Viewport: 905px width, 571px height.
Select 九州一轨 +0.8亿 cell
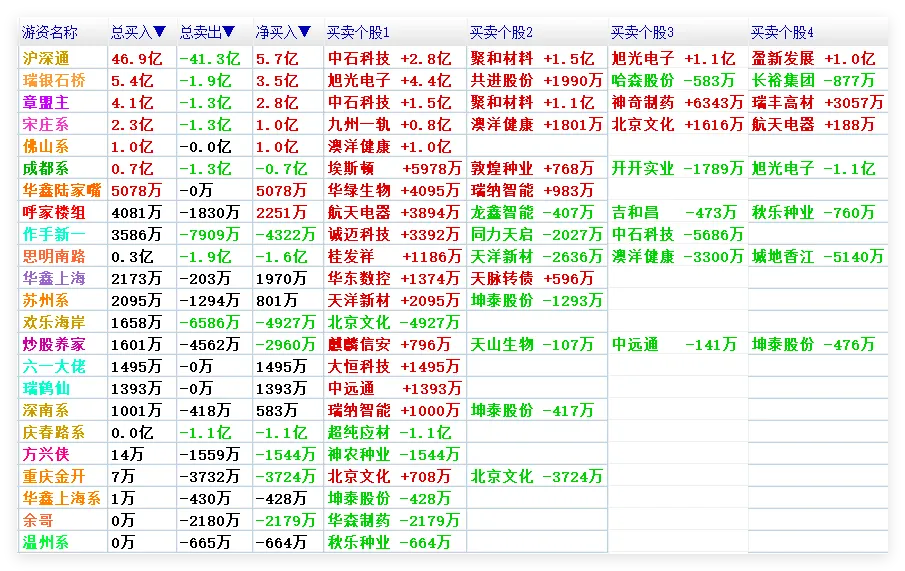click(390, 124)
